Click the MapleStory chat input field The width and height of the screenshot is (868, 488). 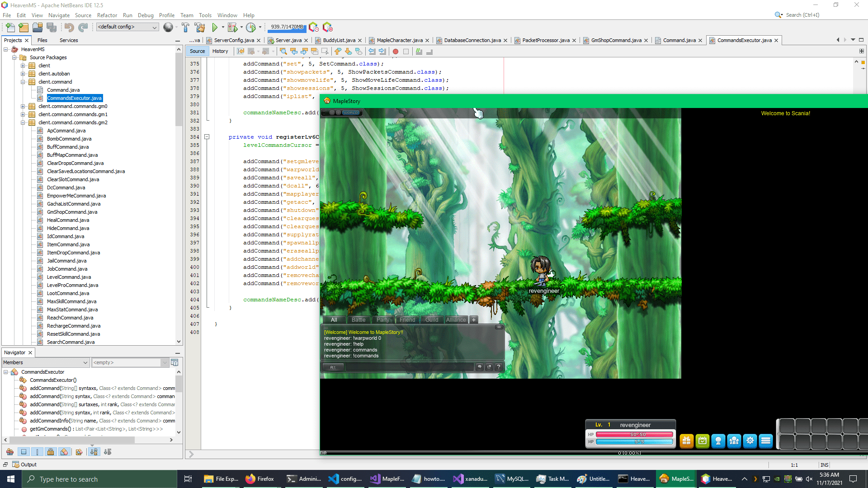point(409,367)
